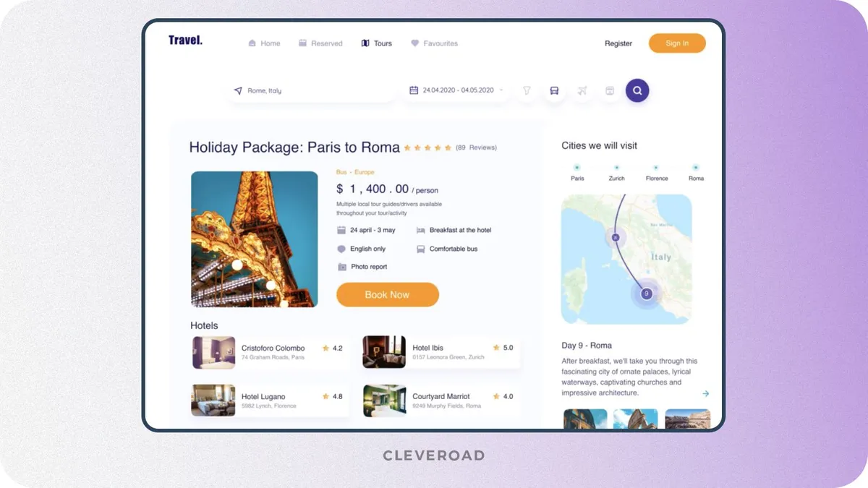
Task: Click the Hotels section heading
Action: click(204, 325)
